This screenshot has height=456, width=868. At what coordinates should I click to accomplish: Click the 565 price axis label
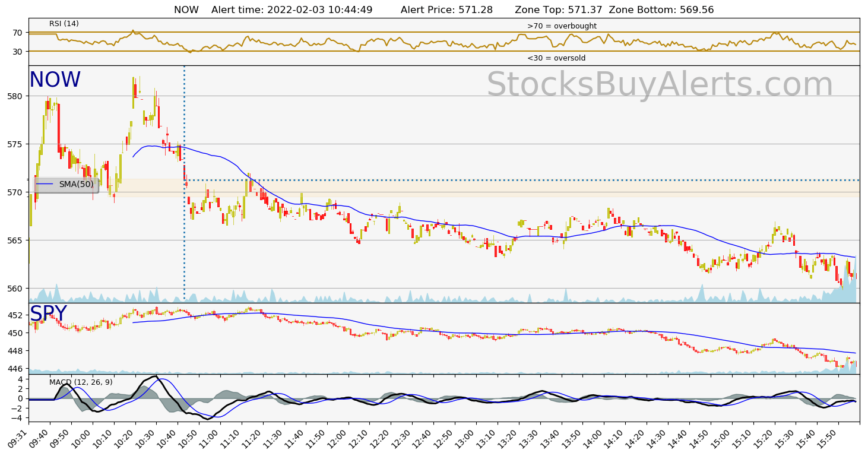point(16,240)
